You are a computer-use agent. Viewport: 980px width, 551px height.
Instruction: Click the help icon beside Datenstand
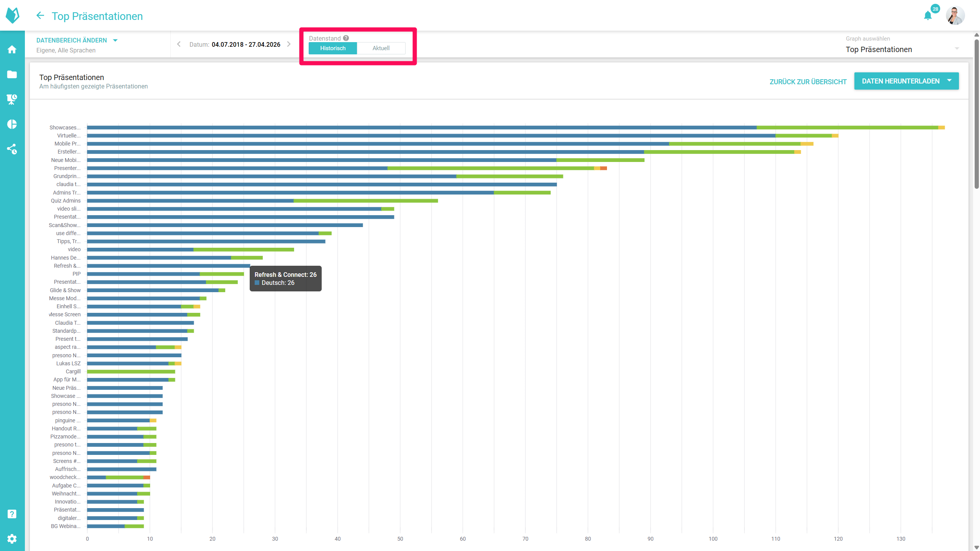(x=346, y=38)
